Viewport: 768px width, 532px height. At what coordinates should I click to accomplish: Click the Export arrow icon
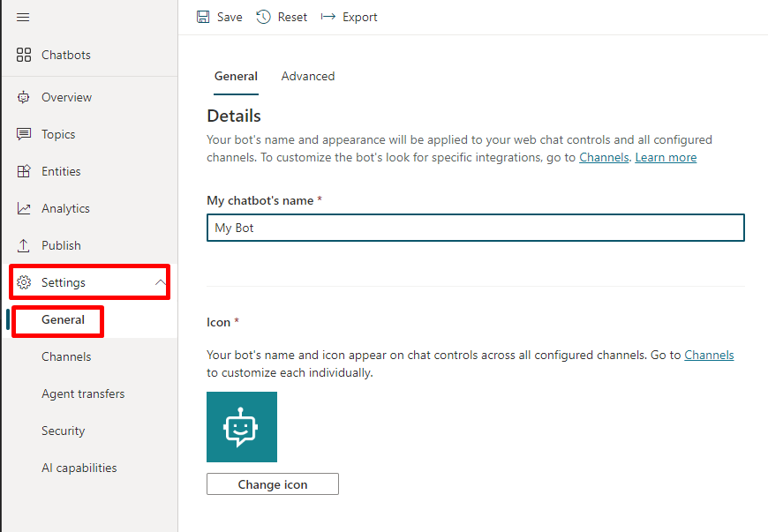click(328, 17)
